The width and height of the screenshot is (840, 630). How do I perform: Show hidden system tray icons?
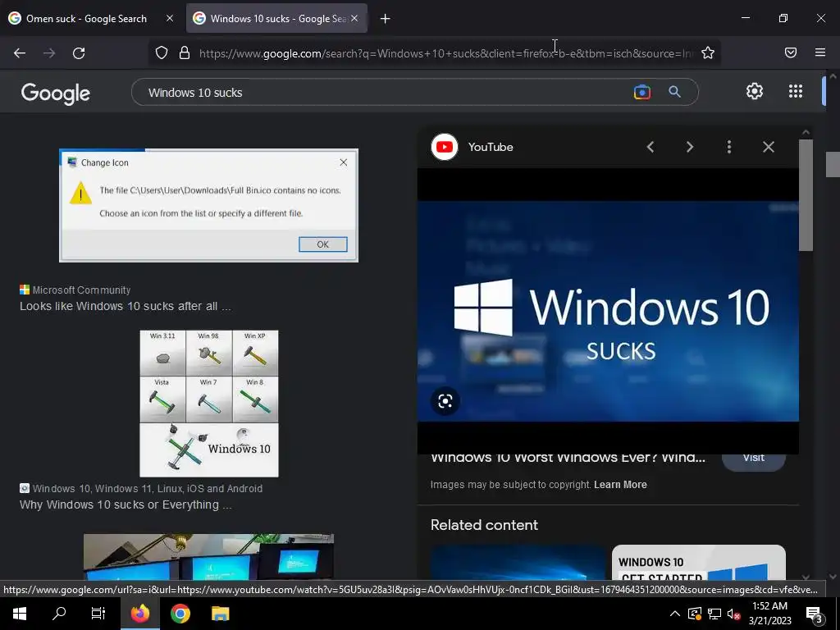(x=675, y=614)
